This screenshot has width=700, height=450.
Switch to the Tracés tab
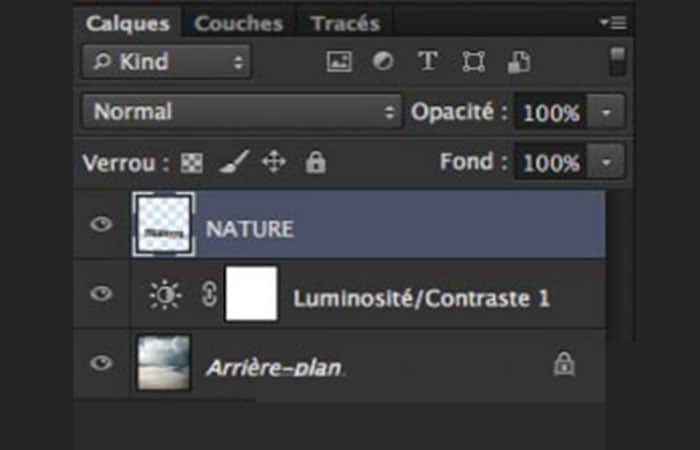pyautogui.click(x=345, y=23)
